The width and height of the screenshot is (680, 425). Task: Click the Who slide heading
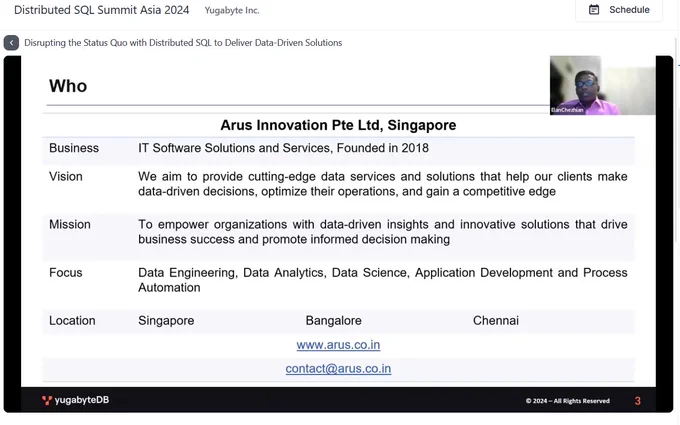(x=68, y=86)
